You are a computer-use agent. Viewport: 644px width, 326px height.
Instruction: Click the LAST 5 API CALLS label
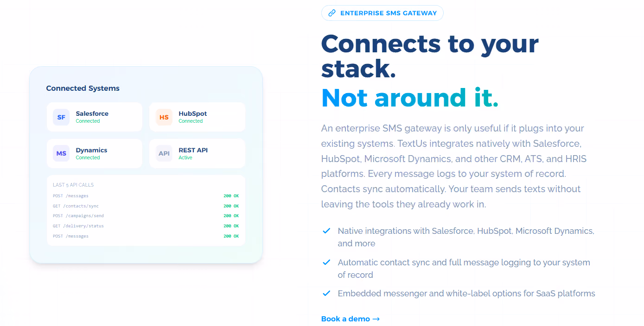pos(73,185)
